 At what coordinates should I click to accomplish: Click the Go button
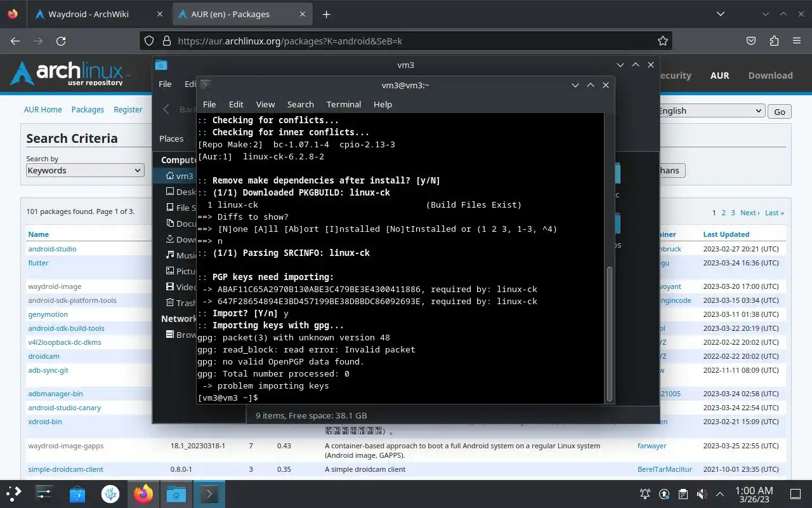coord(780,111)
